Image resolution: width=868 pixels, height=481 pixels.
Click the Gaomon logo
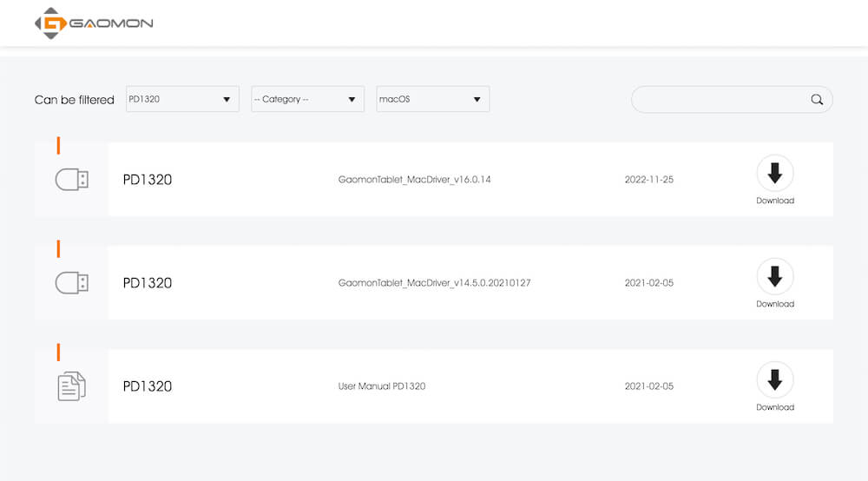tap(94, 23)
